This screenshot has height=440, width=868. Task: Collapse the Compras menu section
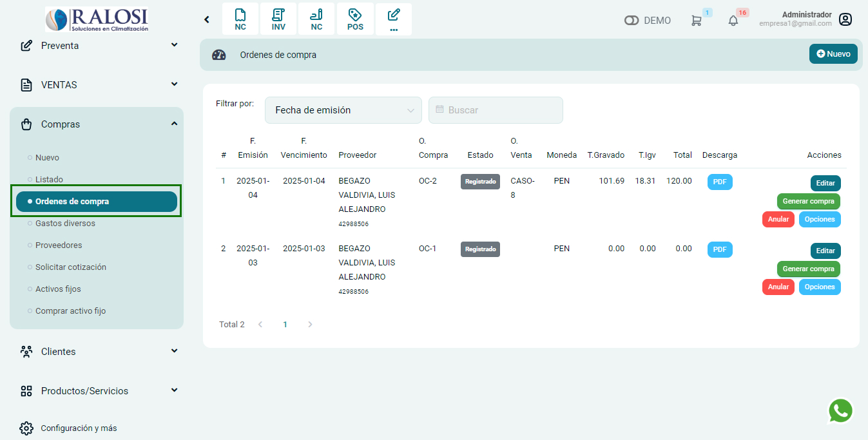[97, 124]
